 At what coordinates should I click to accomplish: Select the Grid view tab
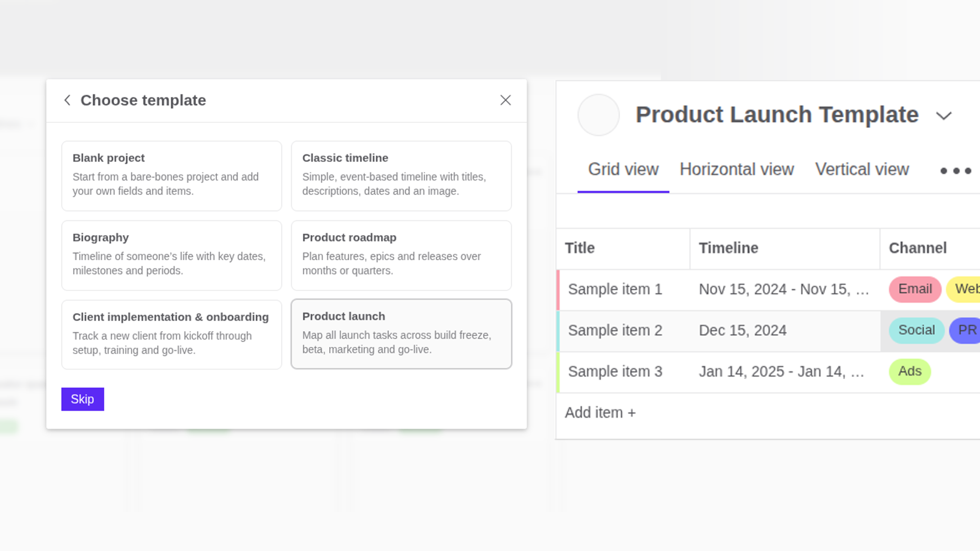(x=623, y=169)
